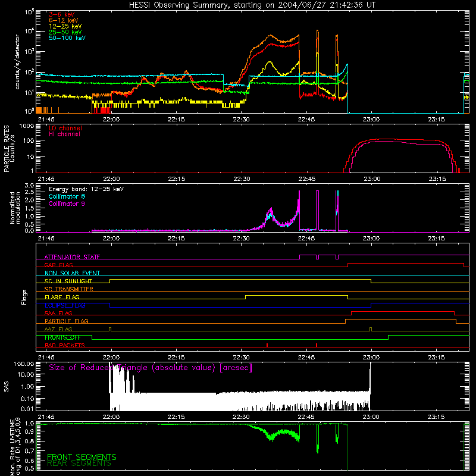
Task: Click the attenuator state step-up near 22:43
Action: click(300, 257)
